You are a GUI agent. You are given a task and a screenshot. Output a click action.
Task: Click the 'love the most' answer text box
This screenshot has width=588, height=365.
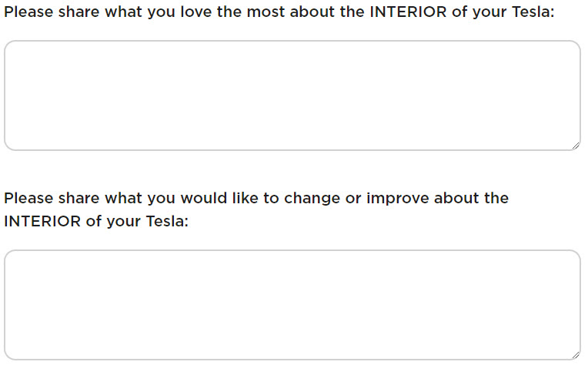[x=292, y=95]
